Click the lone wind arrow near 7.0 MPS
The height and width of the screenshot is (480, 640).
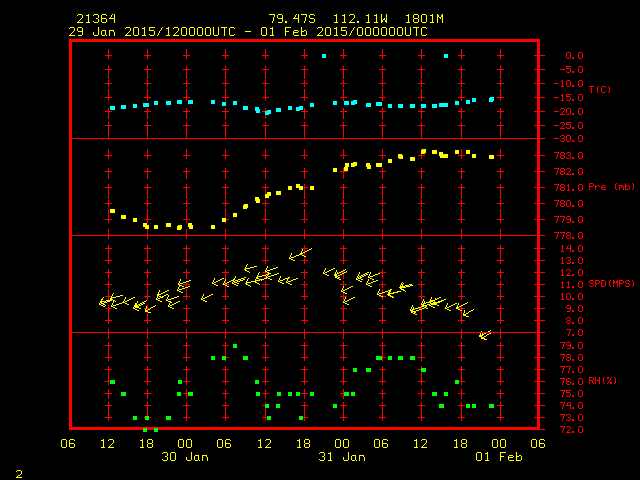coord(485,335)
